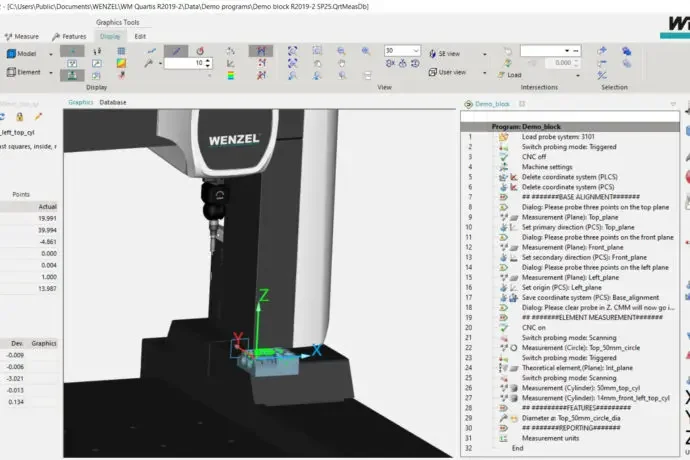Click the red circular arrow icon
This screenshot has height=460, width=690.
(200, 51)
